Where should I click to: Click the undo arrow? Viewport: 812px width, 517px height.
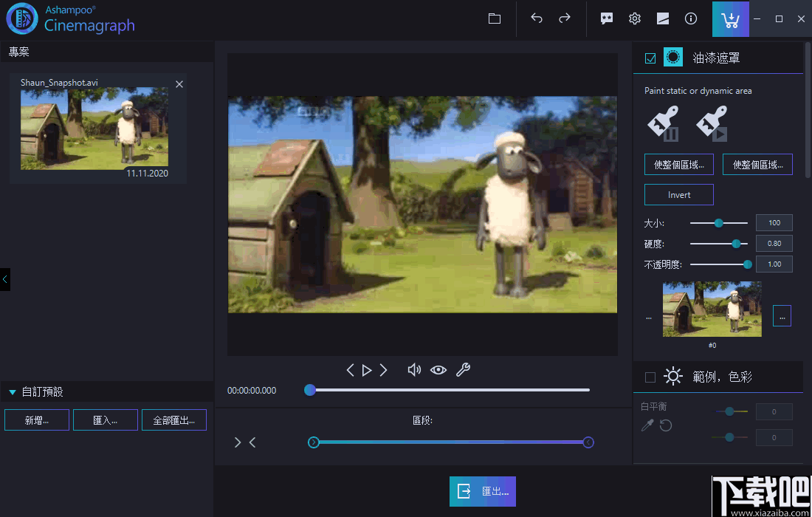[537, 18]
